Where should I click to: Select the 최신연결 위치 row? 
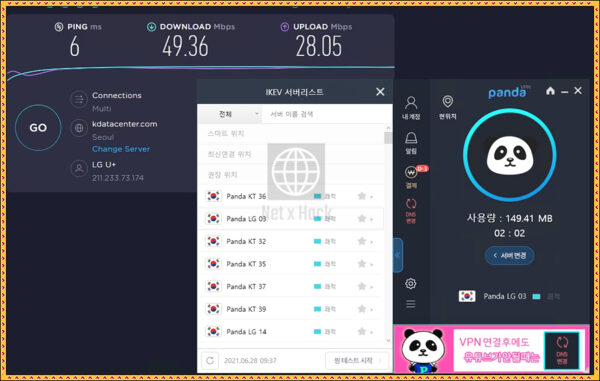(292, 154)
